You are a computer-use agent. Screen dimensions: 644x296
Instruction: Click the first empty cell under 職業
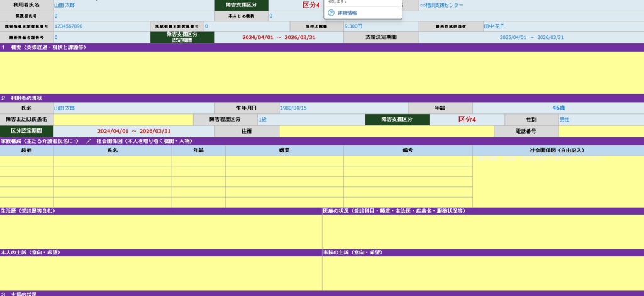pos(284,161)
